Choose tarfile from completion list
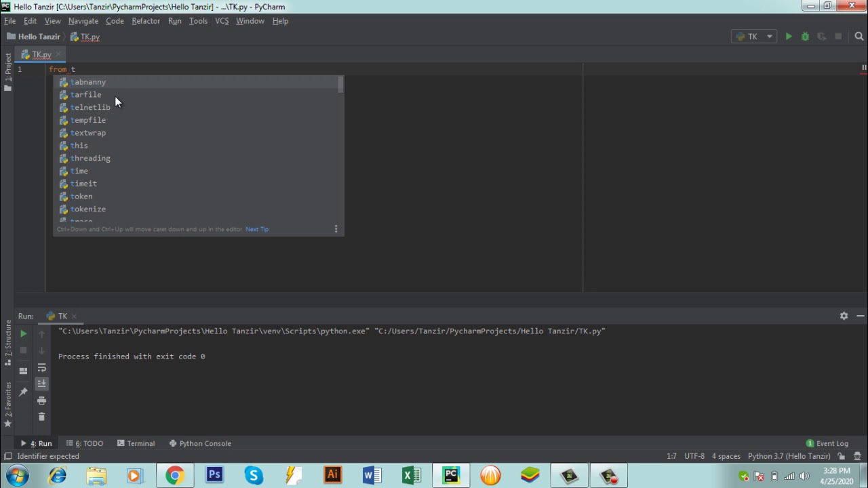Screen dimensions: 868x488 click(x=198, y=95)
